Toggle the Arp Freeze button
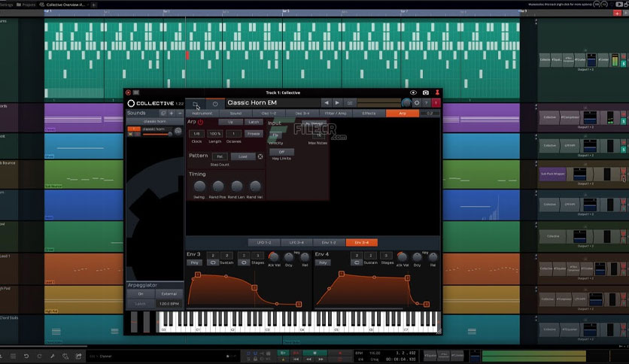 click(x=254, y=134)
